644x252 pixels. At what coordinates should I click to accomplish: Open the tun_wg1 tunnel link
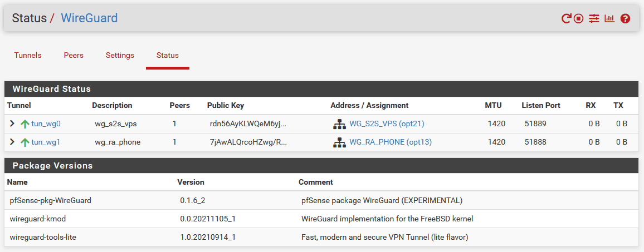(x=46, y=142)
